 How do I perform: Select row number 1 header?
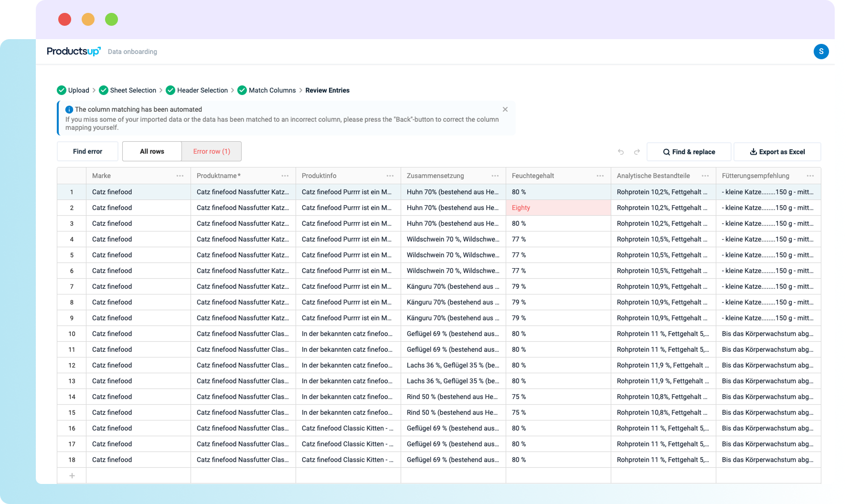point(72,192)
